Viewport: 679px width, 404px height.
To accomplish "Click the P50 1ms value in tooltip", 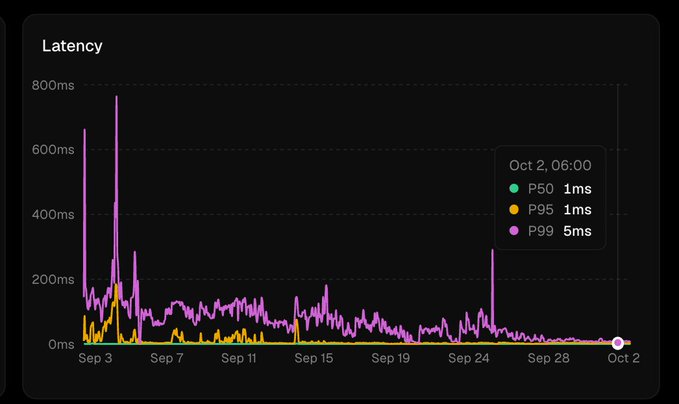I will tap(577, 189).
